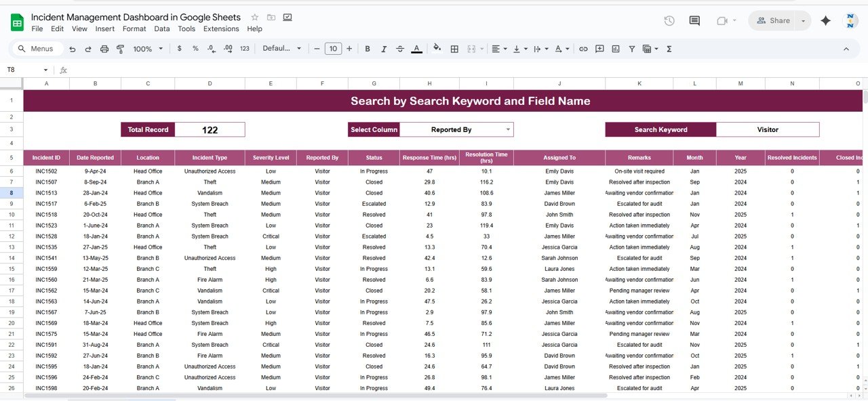Select the Paint format tool
868x401 pixels.
point(119,49)
